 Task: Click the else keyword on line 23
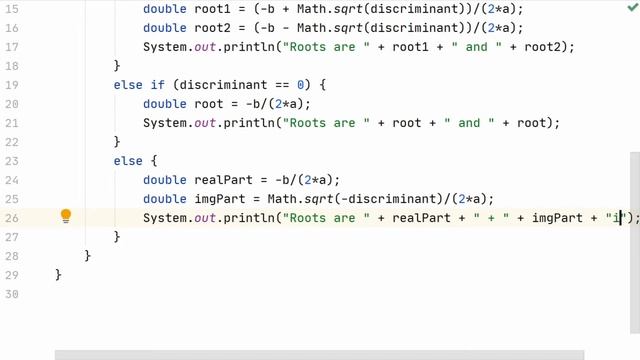pyautogui.click(x=128, y=161)
